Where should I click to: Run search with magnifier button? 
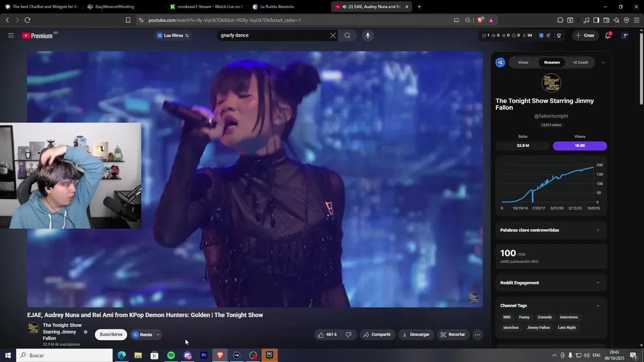tap(347, 35)
